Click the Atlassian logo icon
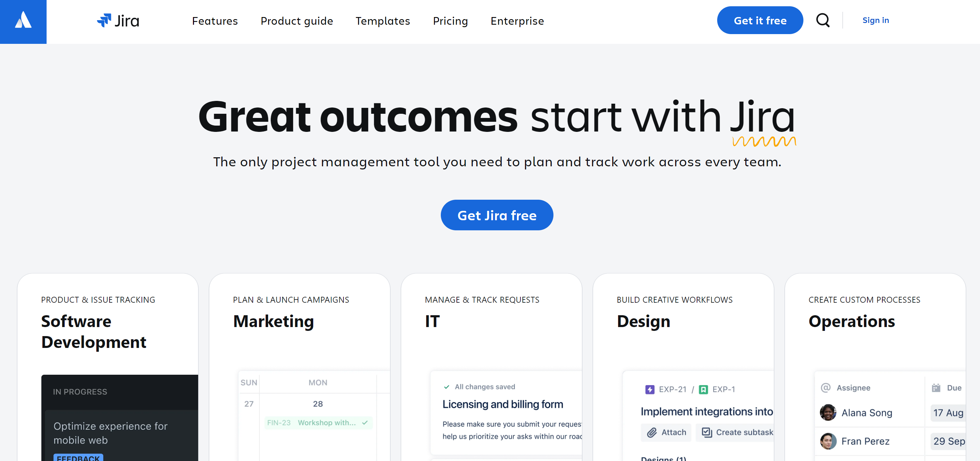Screen dimensions: 980x461 [23, 22]
